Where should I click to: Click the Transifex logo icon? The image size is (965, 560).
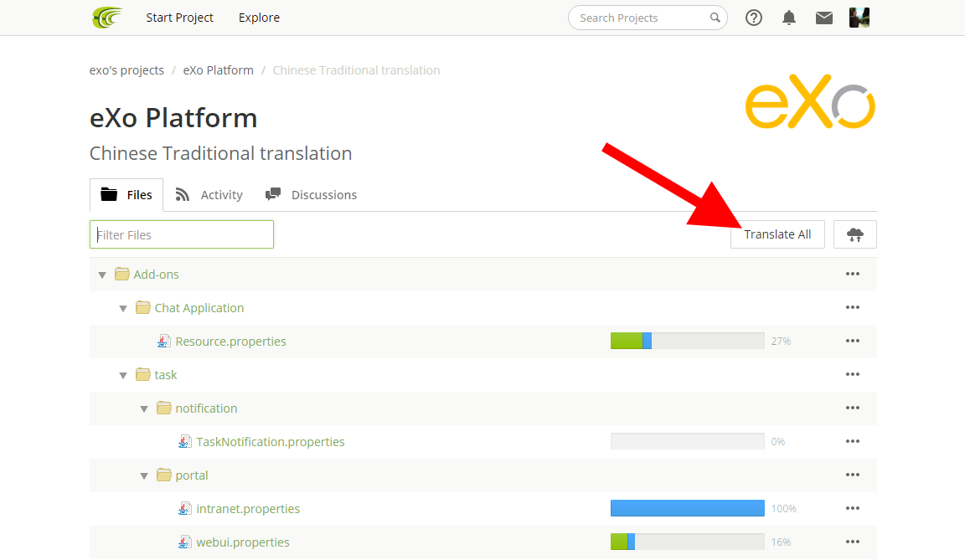[107, 18]
